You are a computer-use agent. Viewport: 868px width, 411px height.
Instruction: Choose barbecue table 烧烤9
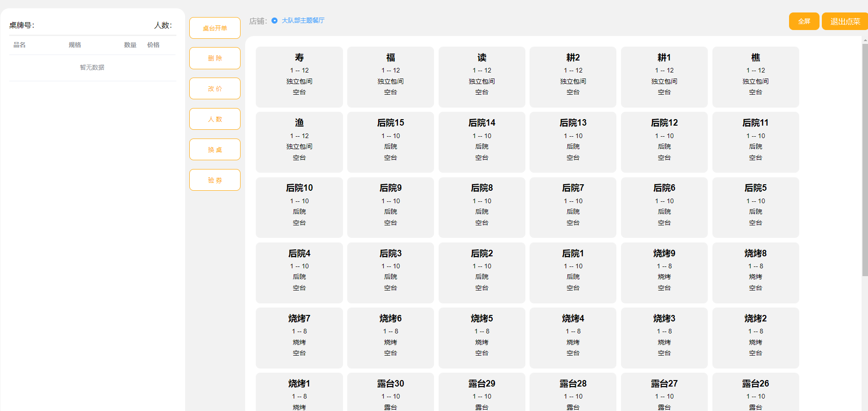pos(664,272)
